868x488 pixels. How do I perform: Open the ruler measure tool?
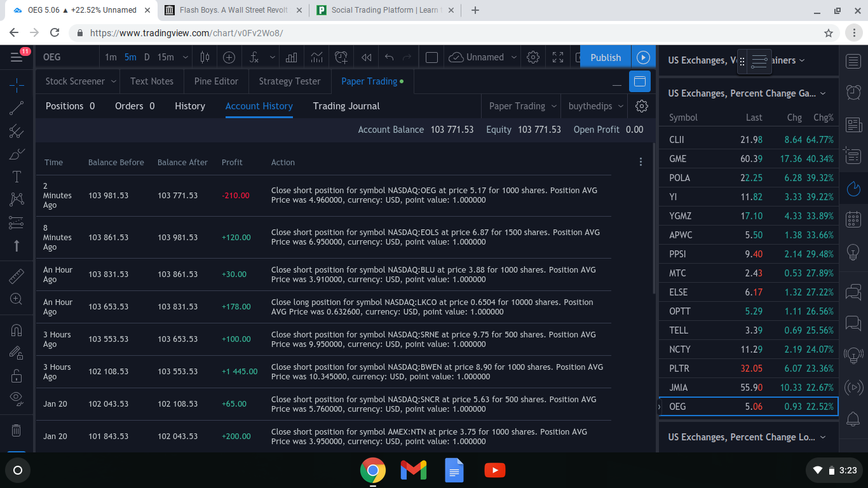(17, 276)
